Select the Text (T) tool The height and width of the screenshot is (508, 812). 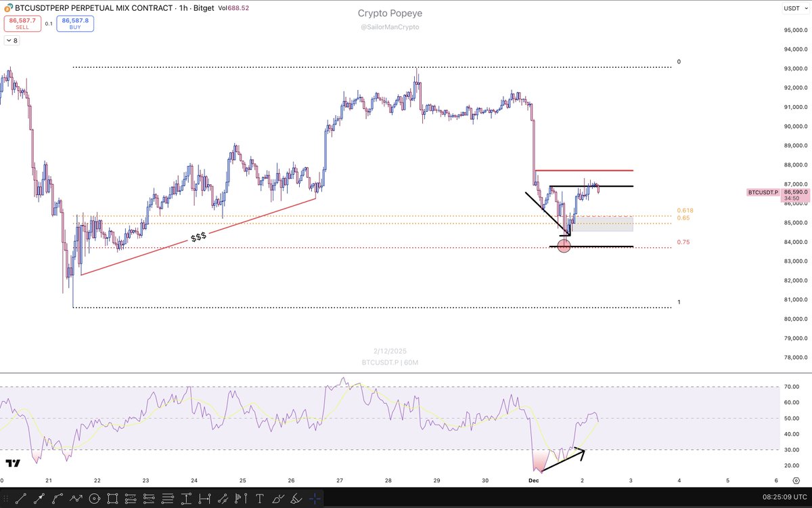(x=259, y=499)
